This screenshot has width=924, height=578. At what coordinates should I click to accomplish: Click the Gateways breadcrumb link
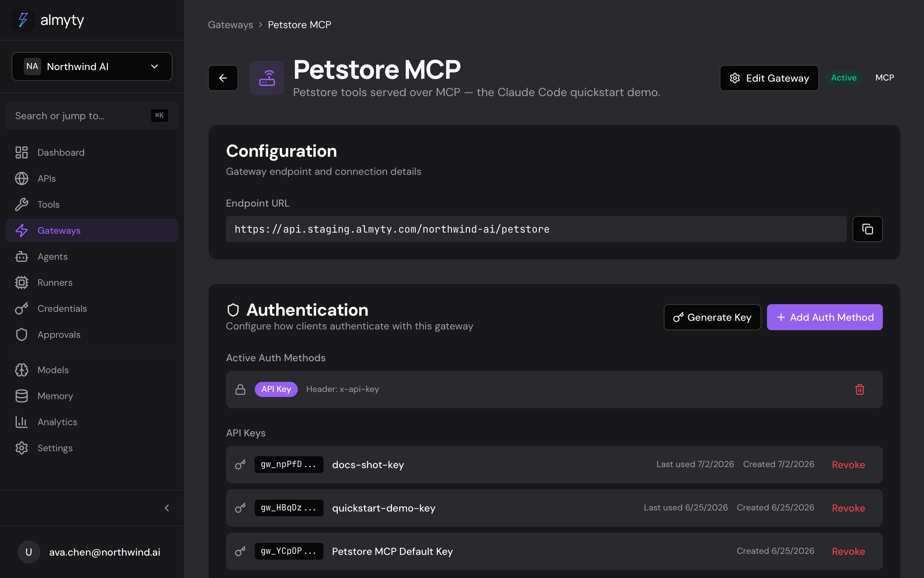(x=230, y=25)
